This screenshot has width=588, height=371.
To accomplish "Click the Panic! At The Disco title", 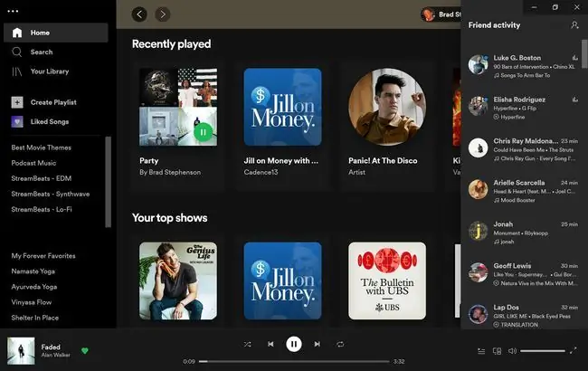I will pyautogui.click(x=383, y=160).
